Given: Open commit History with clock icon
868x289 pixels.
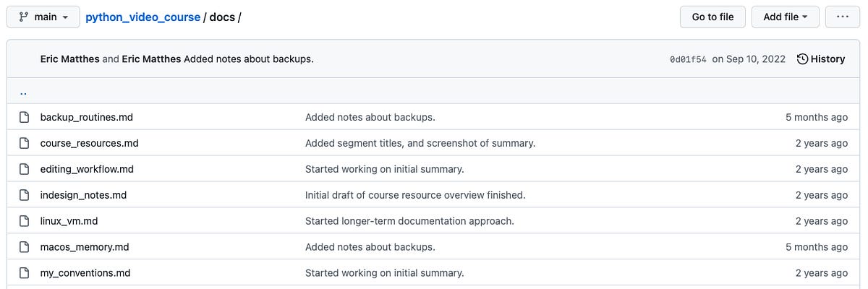Looking at the screenshot, I should [x=821, y=59].
